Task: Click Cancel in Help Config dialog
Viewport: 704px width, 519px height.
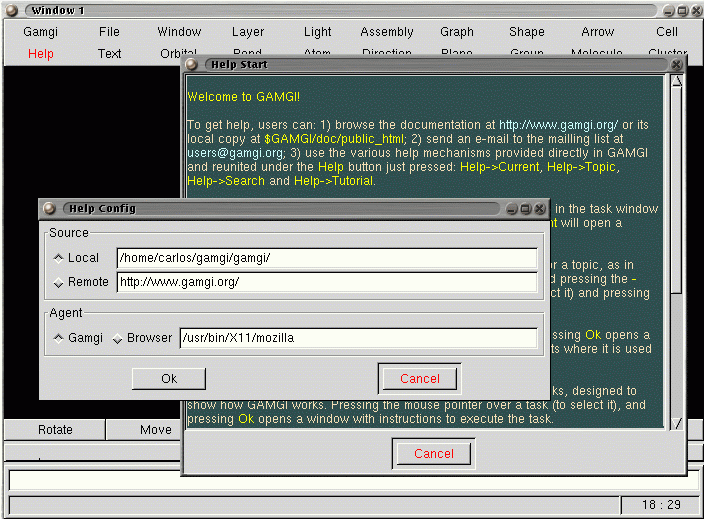Action: (x=420, y=379)
